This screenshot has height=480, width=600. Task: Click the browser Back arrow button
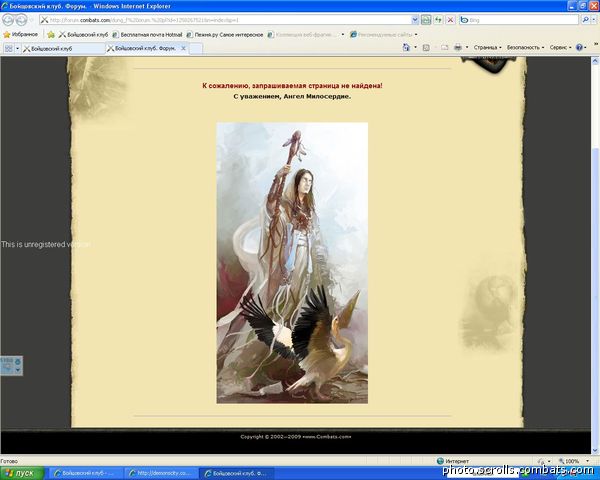point(8,20)
